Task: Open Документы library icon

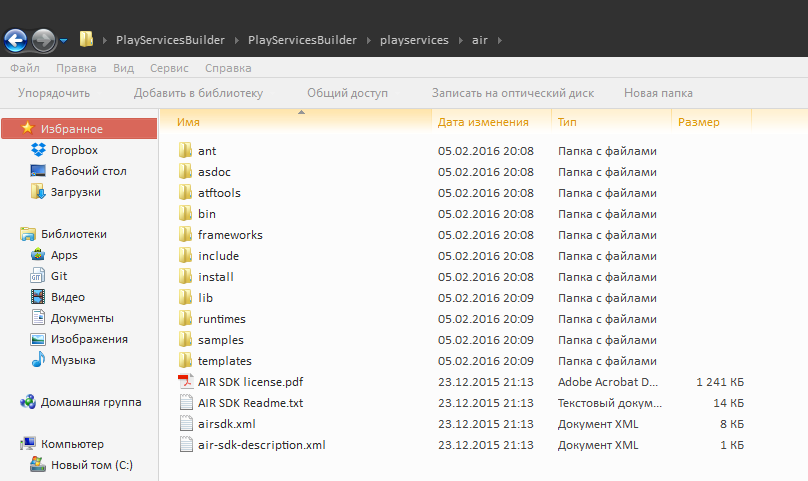Action: click(x=38, y=318)
